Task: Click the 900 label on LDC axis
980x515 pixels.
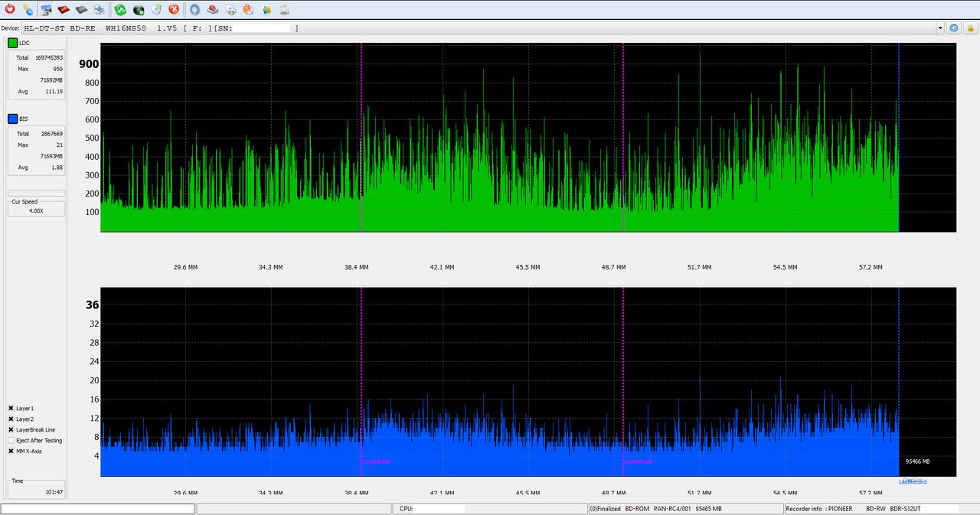Action: click(89, 64)
